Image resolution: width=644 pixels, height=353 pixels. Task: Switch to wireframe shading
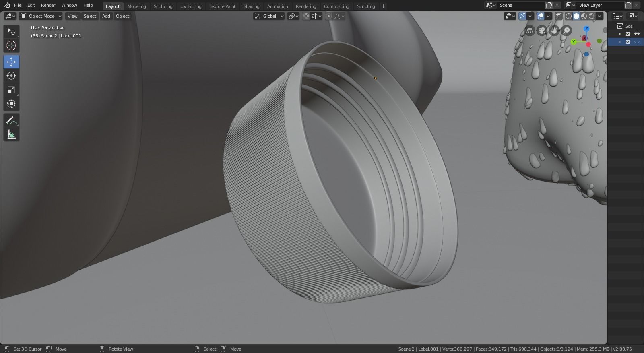pos(569,16)
